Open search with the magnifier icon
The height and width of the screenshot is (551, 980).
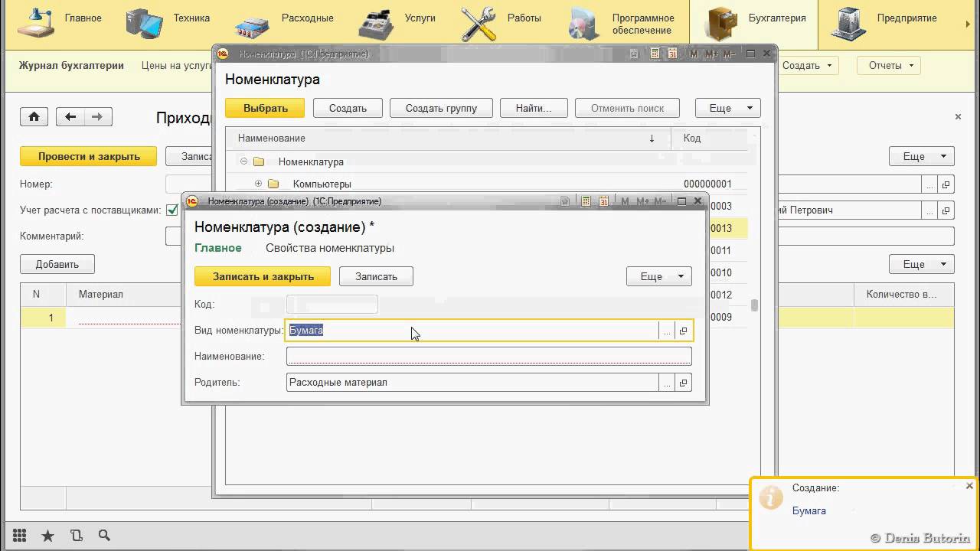pos(104,536)
